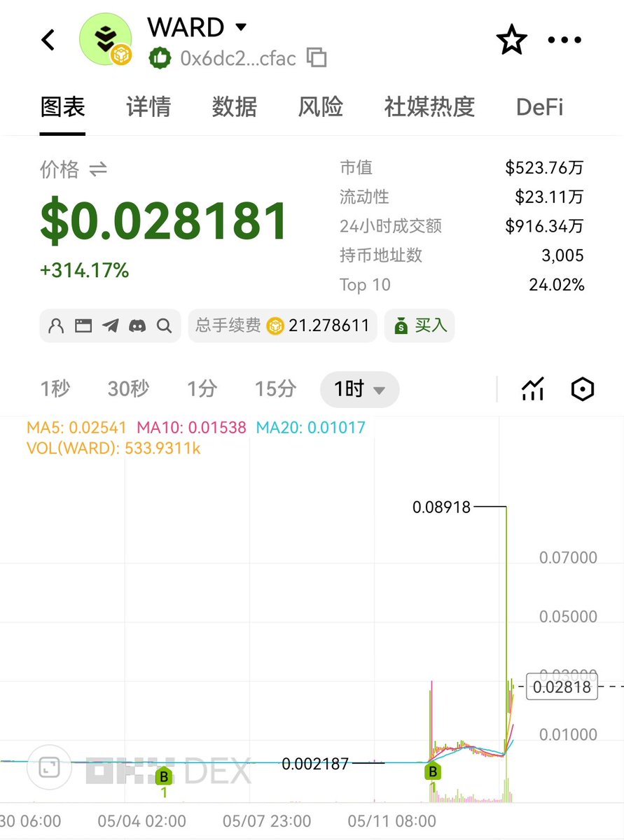Tap the 05/11 08:00 time axis label
The width and height of the screenshot is (624, 840).
[391, 820]
